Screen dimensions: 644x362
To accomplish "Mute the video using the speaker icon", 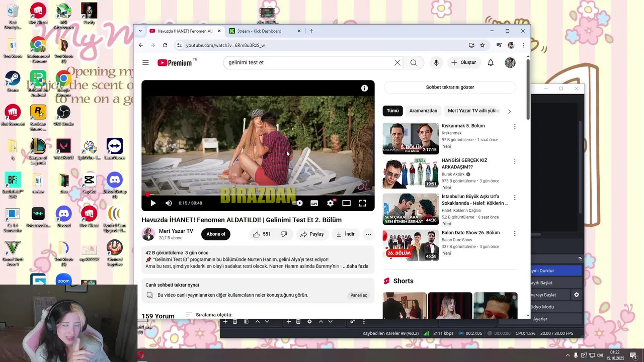I will (x=169, y=203).
